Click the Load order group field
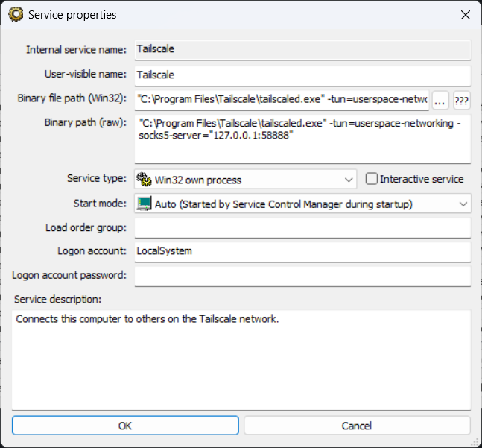Viewport: 482px width, 448px height. tap(302, 228)
